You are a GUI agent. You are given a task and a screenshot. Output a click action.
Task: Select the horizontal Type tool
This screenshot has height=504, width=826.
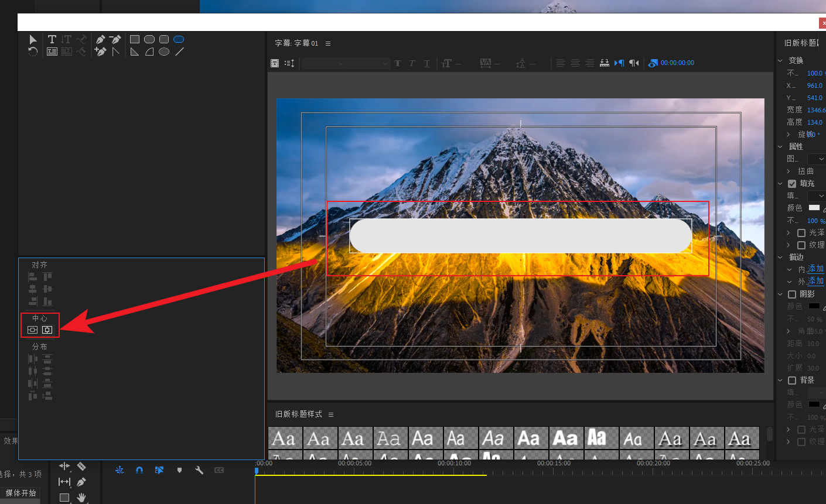tap(52, 39)
